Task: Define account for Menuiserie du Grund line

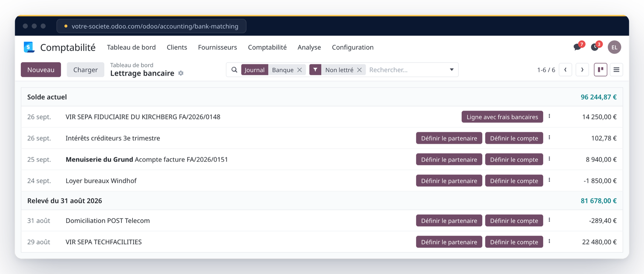Action: 514,159
